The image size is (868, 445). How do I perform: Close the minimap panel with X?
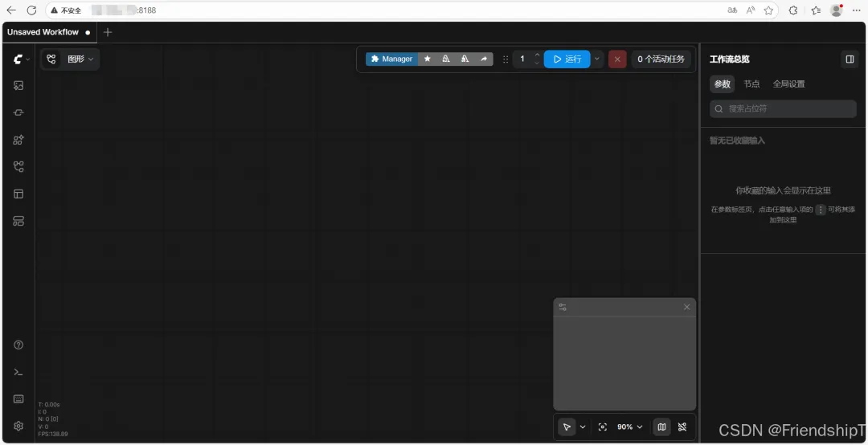(x=687, y=307)
